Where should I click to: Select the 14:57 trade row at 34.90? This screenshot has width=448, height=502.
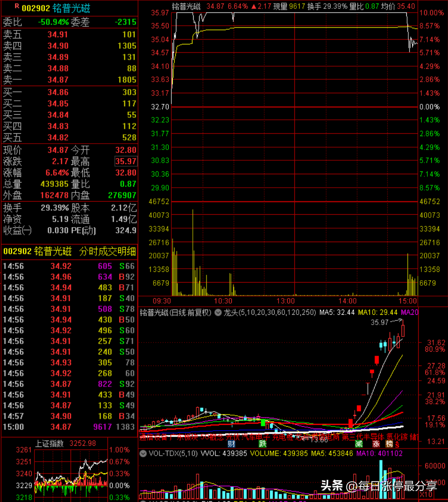pyautogui.click(x=69, y=416)
